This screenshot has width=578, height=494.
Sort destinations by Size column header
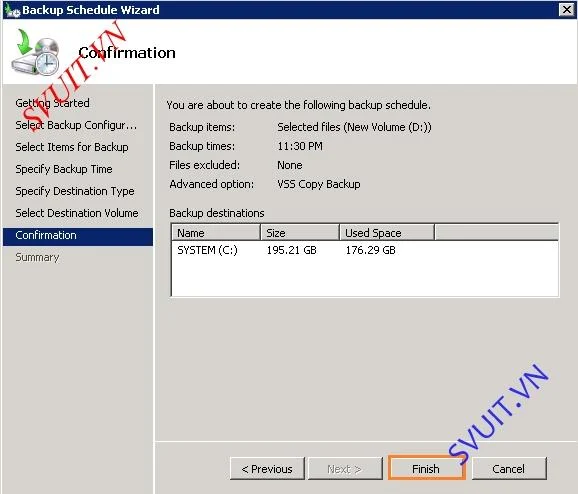(300, 233)
